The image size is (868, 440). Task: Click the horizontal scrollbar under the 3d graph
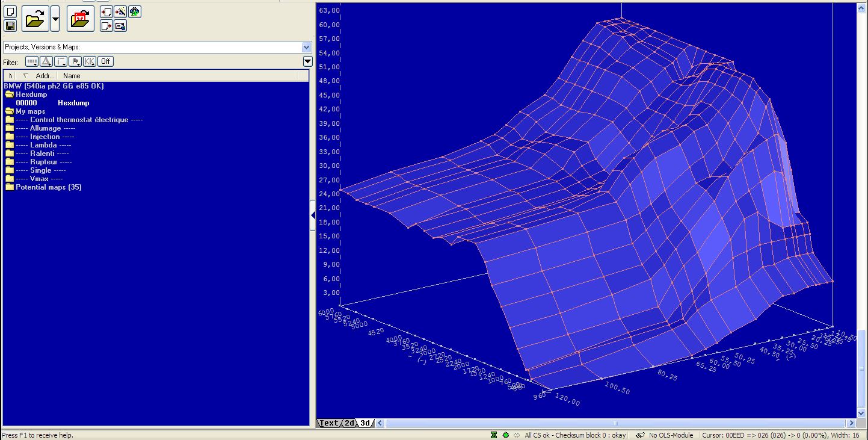click(614, 423)
